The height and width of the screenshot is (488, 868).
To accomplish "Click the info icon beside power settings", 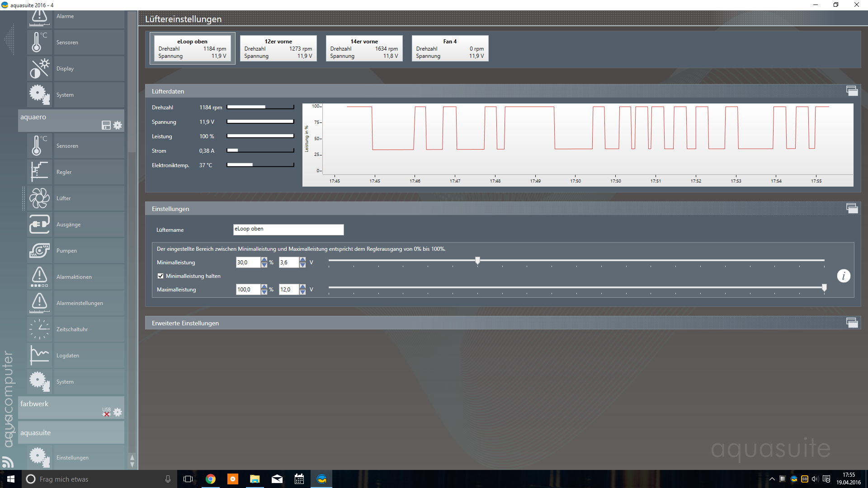I will pos(843,276).
